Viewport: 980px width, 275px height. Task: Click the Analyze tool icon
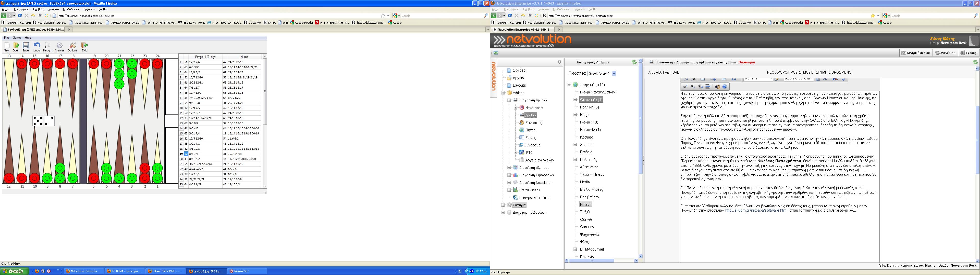[59, 46]
